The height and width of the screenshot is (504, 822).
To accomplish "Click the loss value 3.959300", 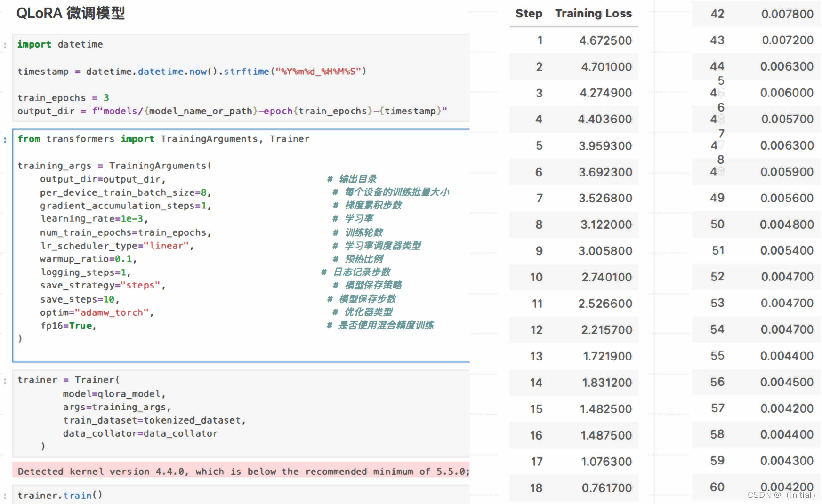I will click(605, 146).
